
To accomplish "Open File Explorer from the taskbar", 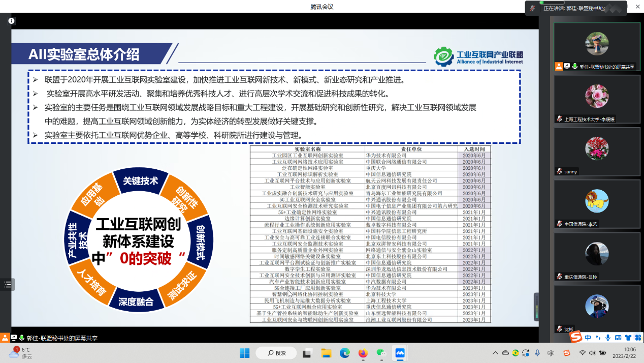I will click(326, 353).
